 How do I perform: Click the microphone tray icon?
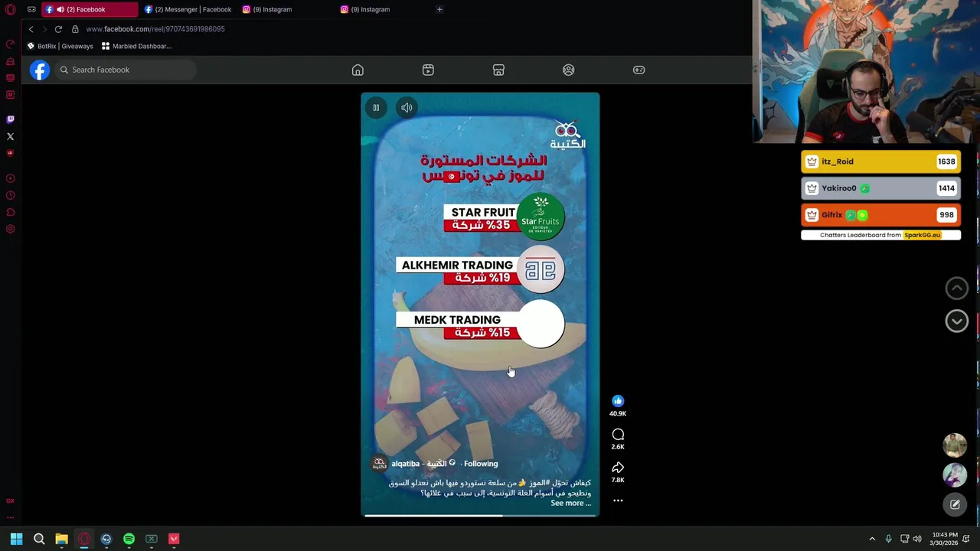pyautogui.click(x=888, y=539)
